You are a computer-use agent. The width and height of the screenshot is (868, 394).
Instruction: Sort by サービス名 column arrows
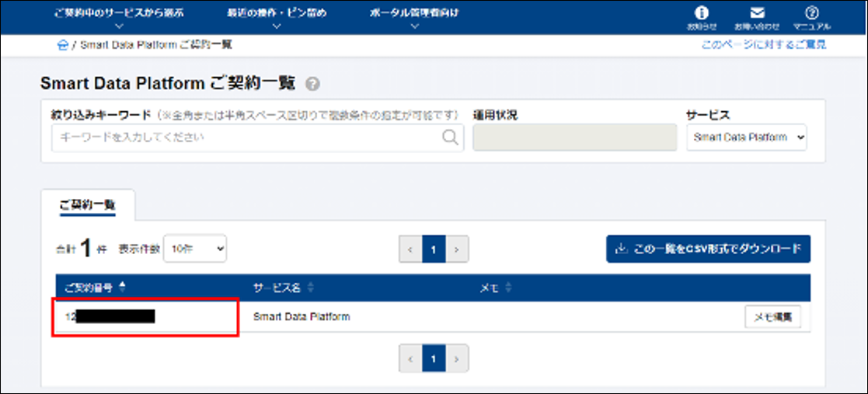[311, 288]
